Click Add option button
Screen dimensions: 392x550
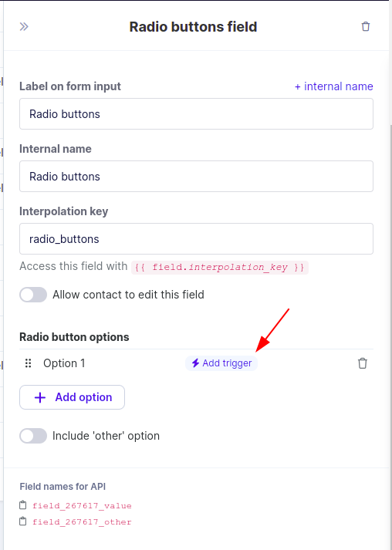(72, 397)
